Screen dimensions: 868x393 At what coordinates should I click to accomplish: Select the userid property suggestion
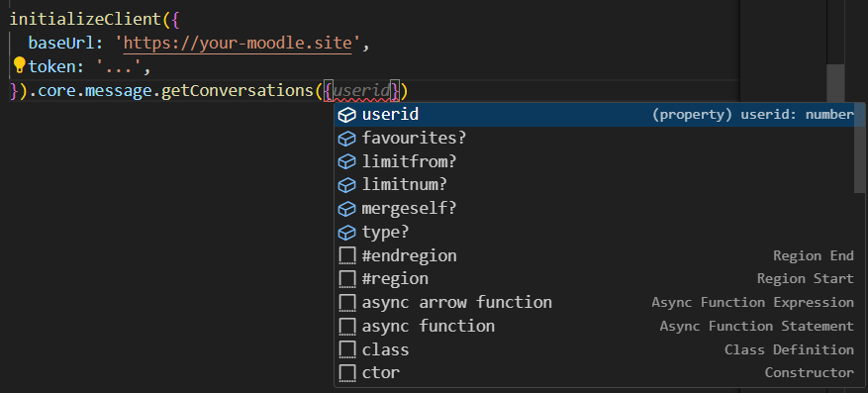click(x=595, y=115)
